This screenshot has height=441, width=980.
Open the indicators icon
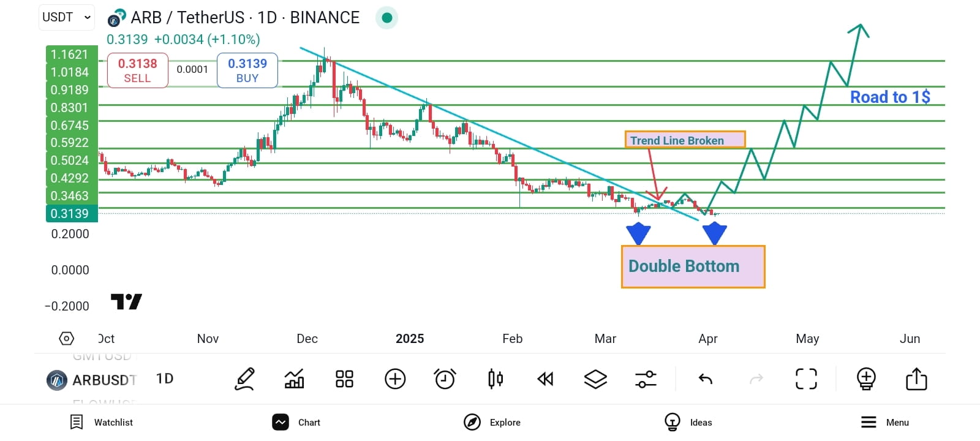pos(295,379)
